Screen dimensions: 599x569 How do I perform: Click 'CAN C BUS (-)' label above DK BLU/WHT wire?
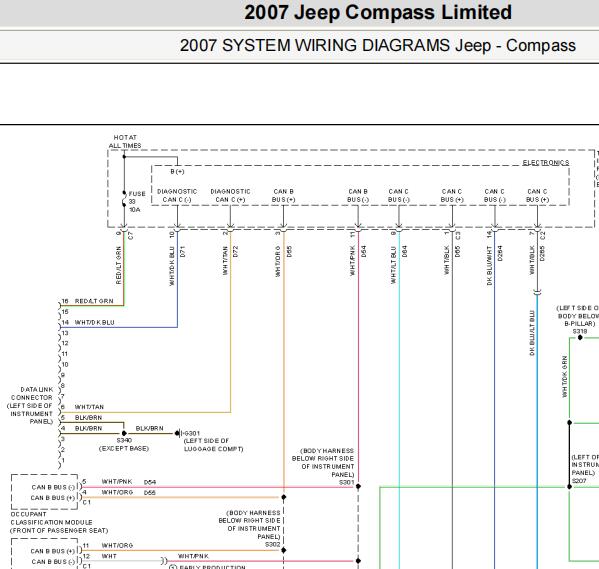point(495,195)
